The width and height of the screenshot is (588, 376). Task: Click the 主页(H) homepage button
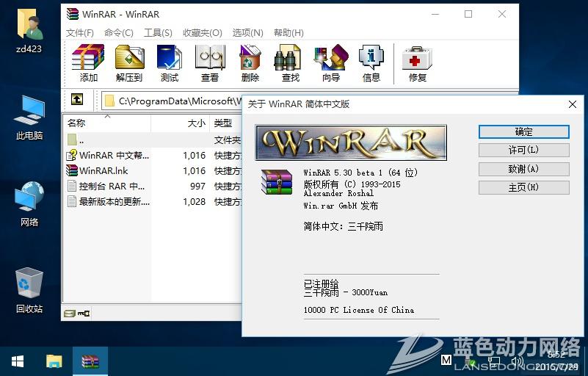coord(523,187)
